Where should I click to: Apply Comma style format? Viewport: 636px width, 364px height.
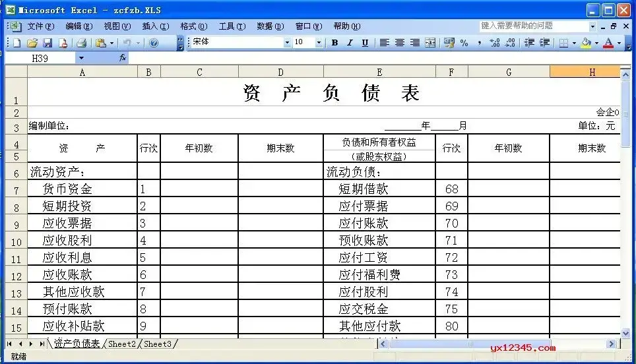click(480, 43)
